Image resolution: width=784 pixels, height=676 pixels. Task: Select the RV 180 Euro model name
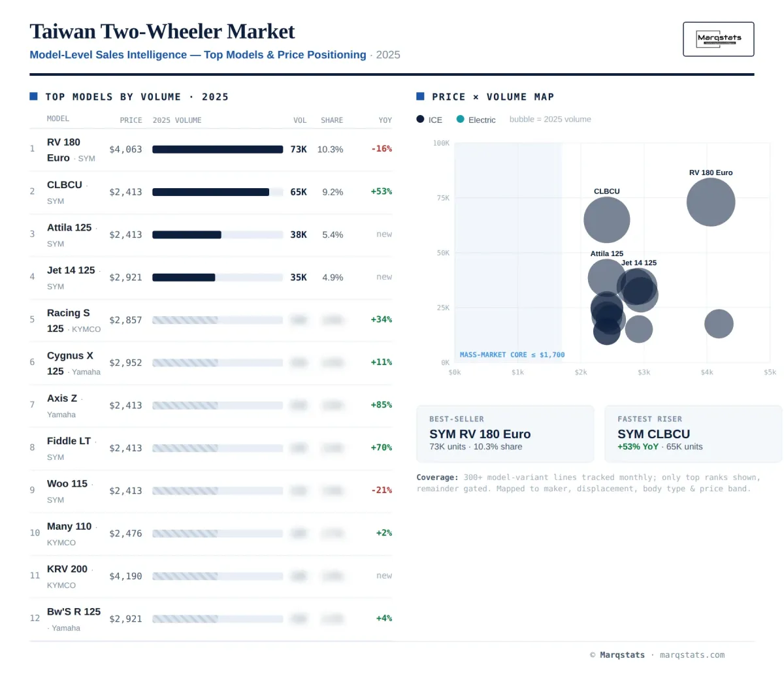[63, 150]
